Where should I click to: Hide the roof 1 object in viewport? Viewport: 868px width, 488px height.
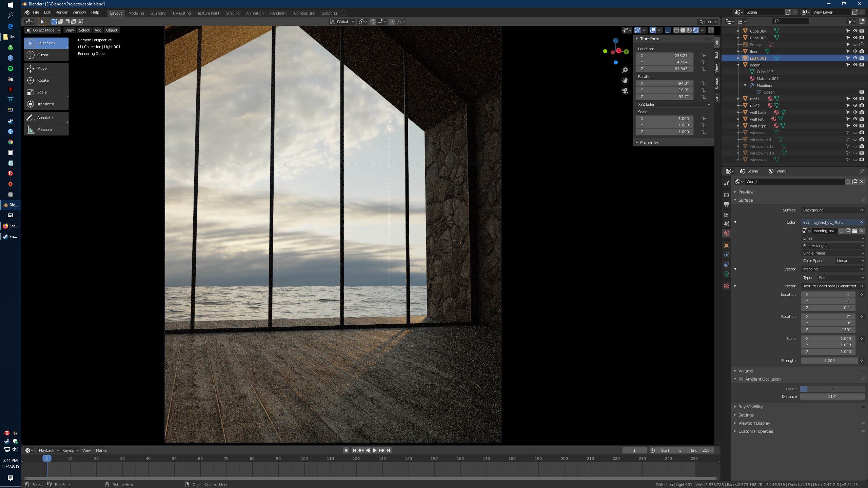click(855, 99)
